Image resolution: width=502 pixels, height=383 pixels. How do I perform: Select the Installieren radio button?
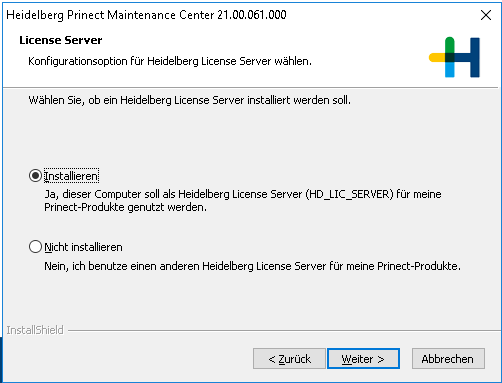click(35, 176)
